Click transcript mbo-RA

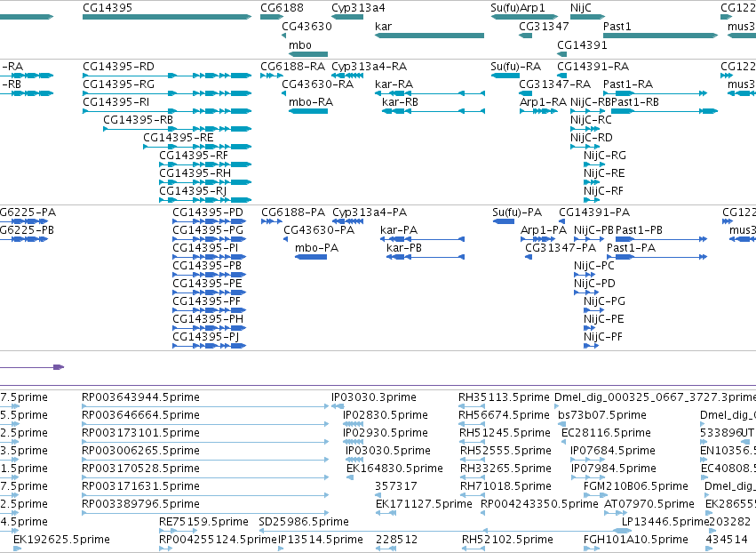point(311,102)
